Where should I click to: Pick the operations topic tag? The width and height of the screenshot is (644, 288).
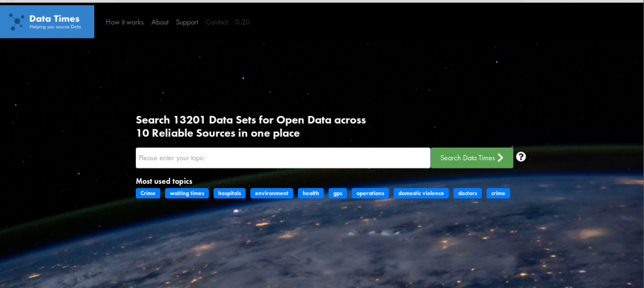pos(370,193)
